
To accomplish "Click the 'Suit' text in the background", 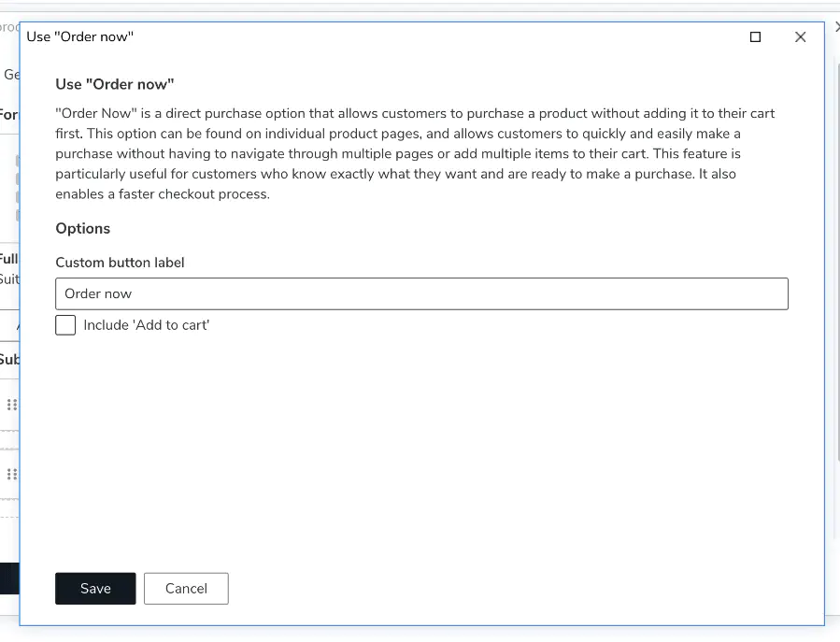I will pos(9,279).
